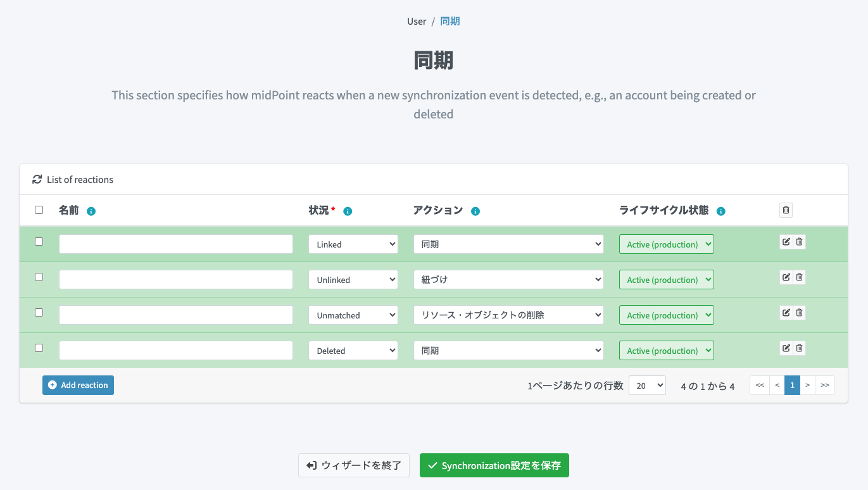Open lifecycle state dropdown in Unlinked row
Viewport: 868px width, 490px height.
(x=667, y=280)
